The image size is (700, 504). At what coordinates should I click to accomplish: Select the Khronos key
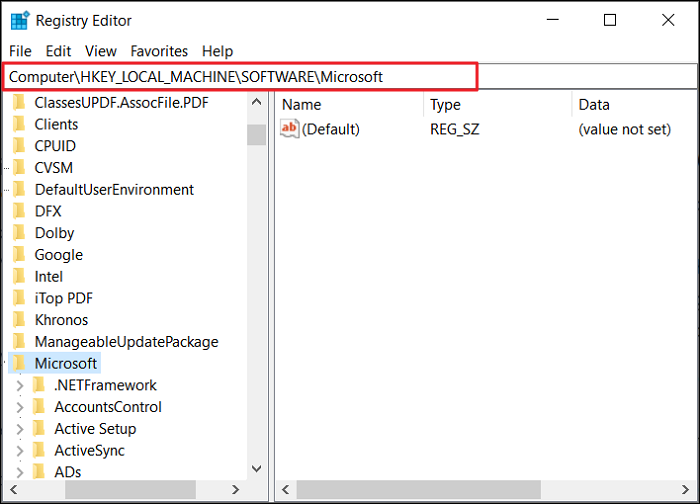75,320
